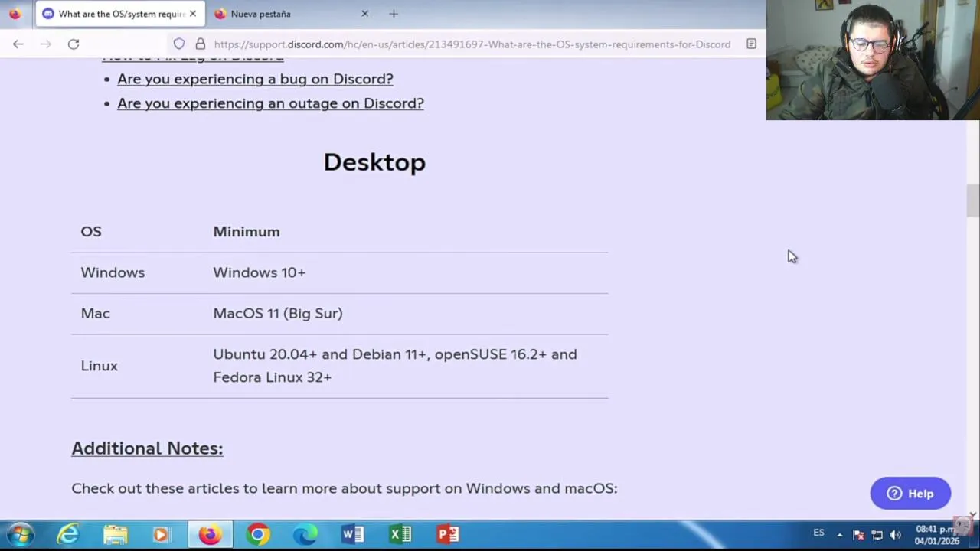Click the URL address bar field

click(472, 44)
